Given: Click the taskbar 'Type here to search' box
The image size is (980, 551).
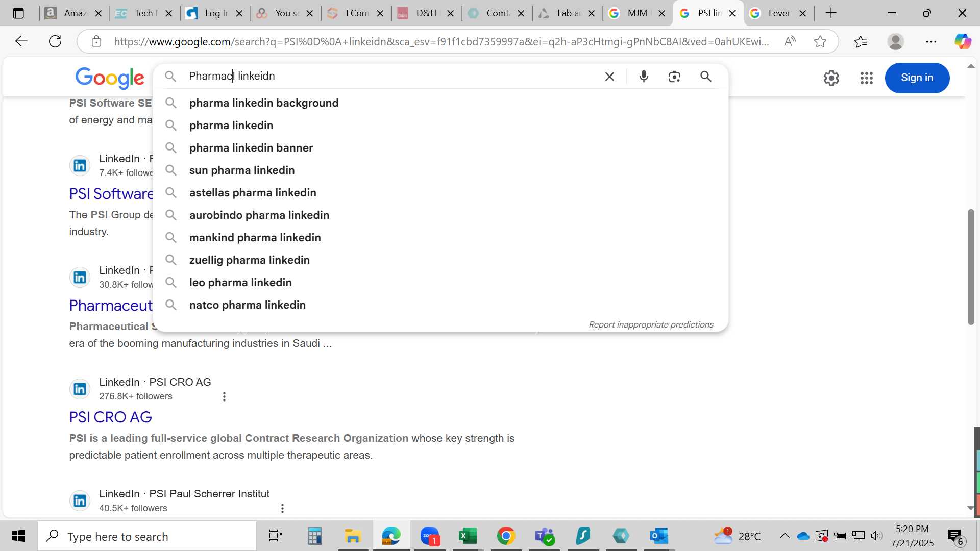Looking at the screenshot, I should (147, 536).
